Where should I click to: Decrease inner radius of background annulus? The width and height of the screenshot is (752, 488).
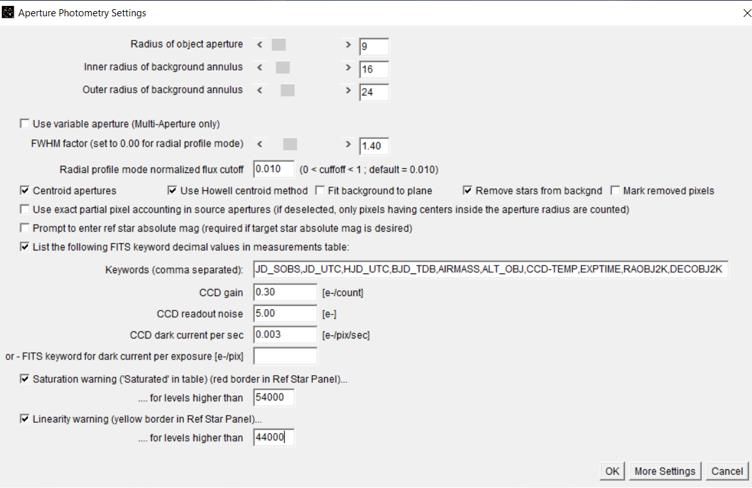(260, 68)
